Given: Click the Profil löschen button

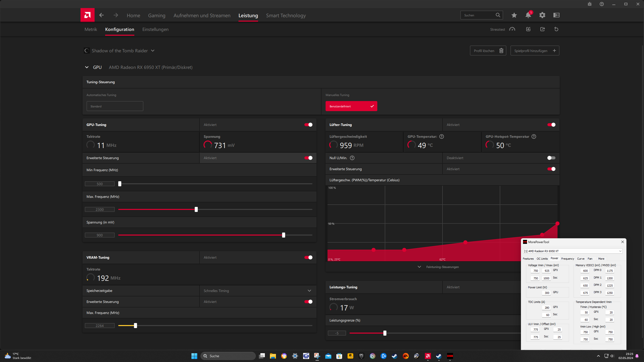Looking at the screenshot, I should coord(488,51).
